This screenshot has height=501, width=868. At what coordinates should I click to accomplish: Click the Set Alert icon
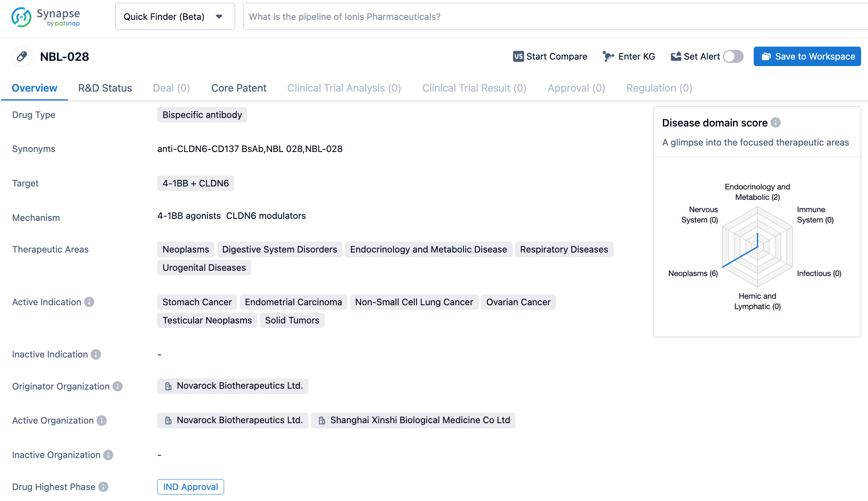[x=676, y=56]
